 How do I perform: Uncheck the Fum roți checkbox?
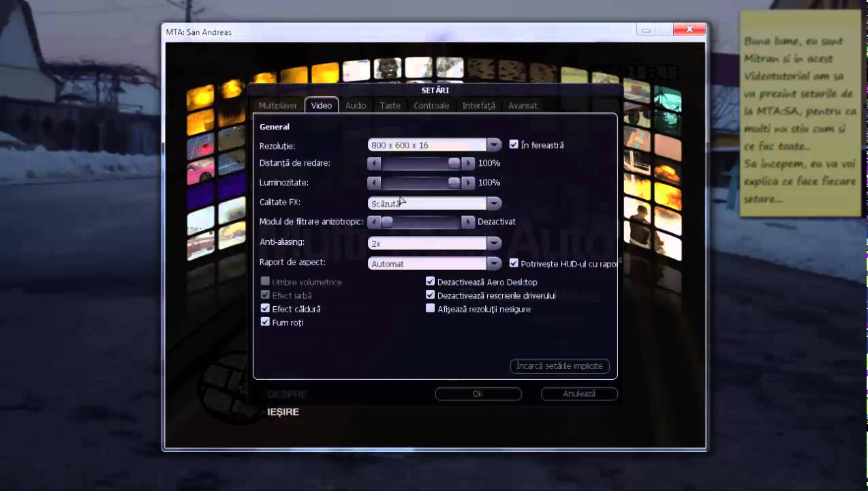(265, 322)
